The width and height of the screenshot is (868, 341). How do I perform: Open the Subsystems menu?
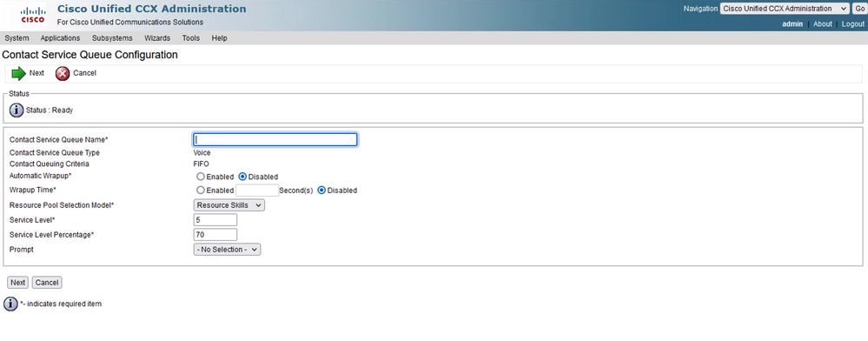coord(112,38)
